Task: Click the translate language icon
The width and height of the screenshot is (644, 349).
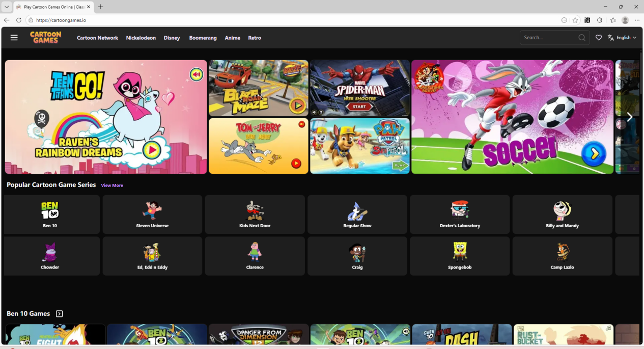Action: click(x=611, y=38)
